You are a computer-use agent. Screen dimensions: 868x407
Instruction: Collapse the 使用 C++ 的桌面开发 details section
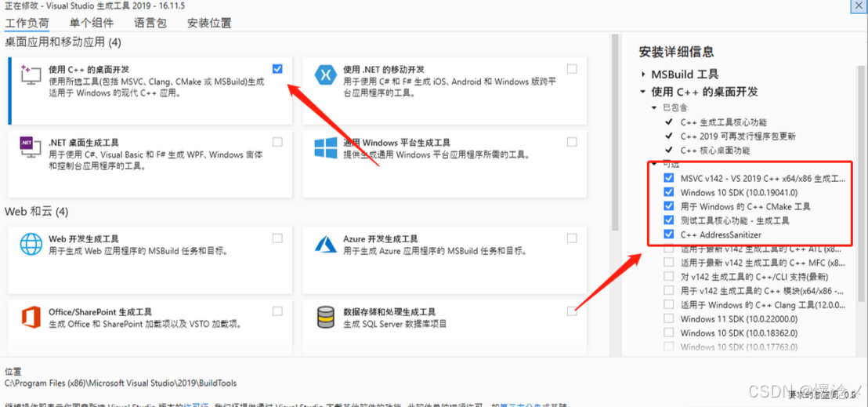coord(642,92)
